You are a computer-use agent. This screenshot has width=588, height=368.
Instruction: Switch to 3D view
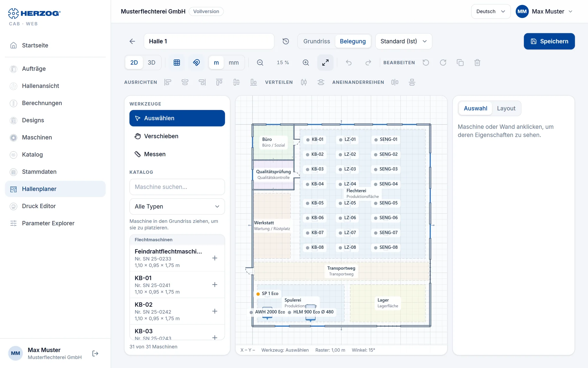tap(151, 62)
